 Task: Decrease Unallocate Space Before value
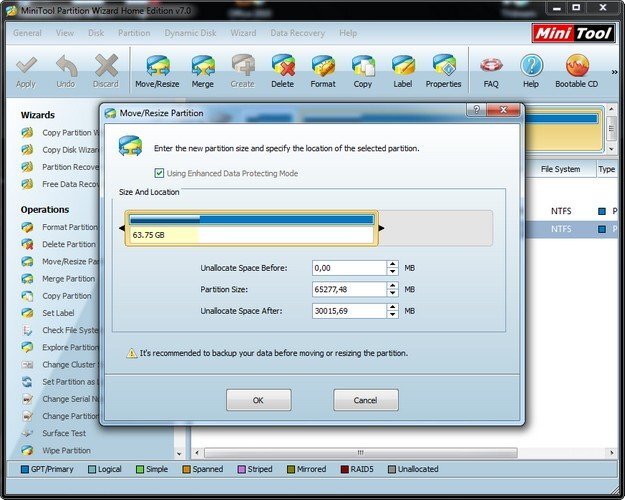pyautogui.click(x=393, y=272)
